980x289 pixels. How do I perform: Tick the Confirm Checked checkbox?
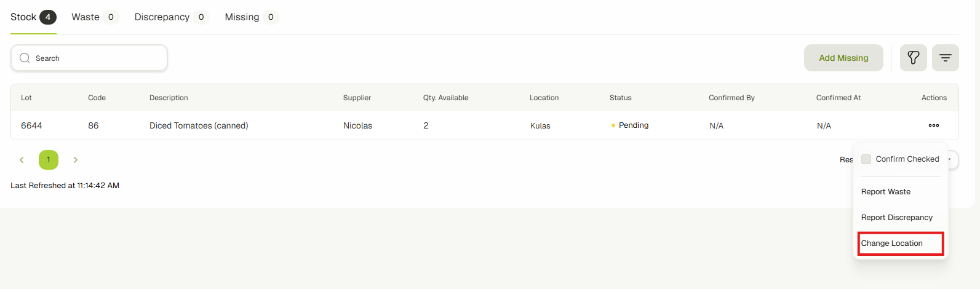(866, 159)
